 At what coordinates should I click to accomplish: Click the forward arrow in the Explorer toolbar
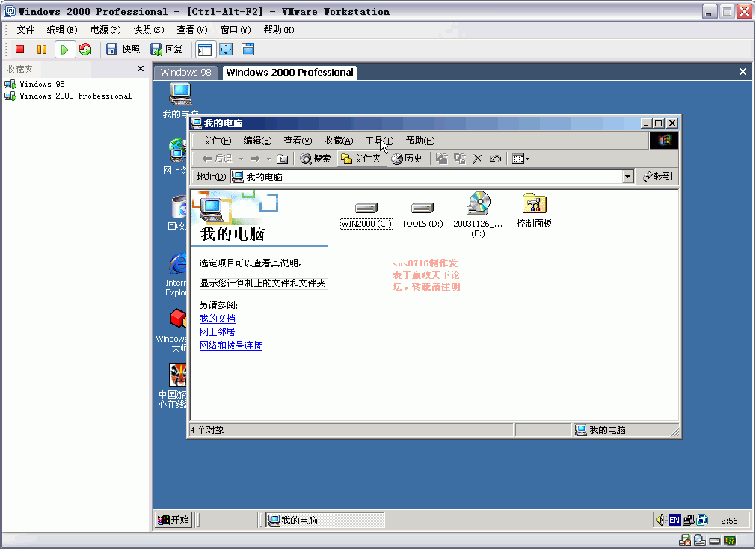[255, 159]
